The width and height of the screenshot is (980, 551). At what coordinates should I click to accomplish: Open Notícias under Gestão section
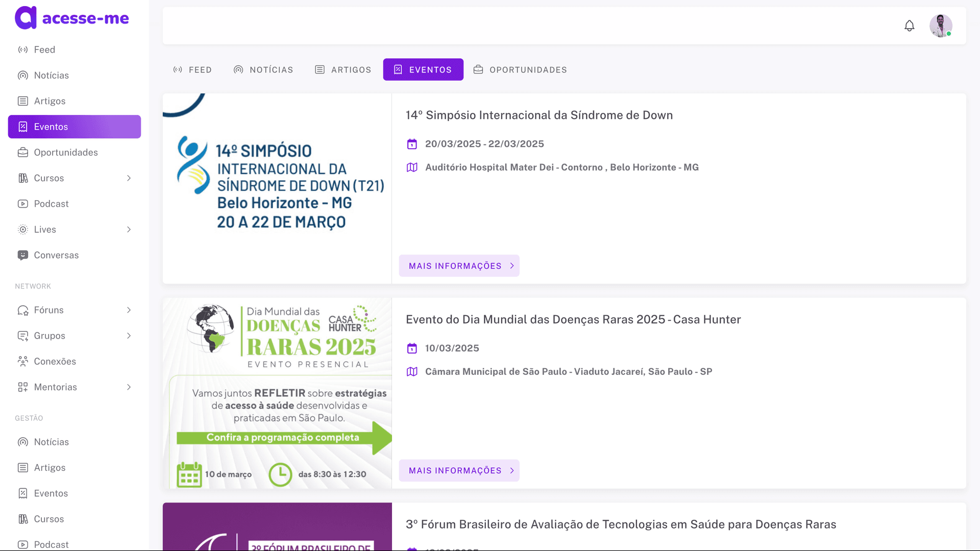[51, 442]
